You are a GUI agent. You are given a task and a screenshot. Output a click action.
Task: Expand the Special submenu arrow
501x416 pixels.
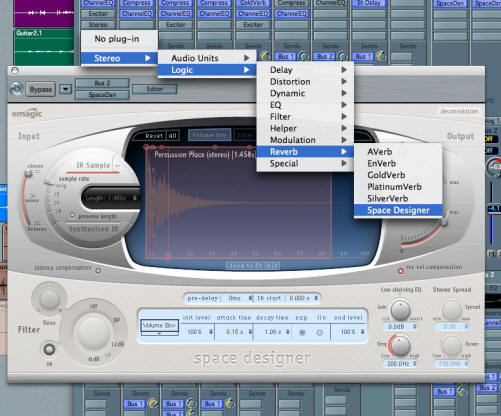pos(344,163)
